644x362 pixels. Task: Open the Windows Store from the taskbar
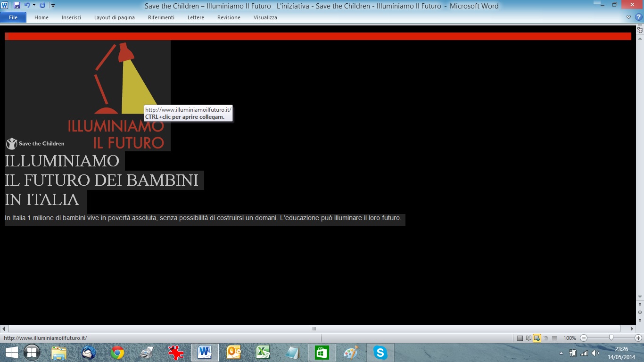point(322,353)
